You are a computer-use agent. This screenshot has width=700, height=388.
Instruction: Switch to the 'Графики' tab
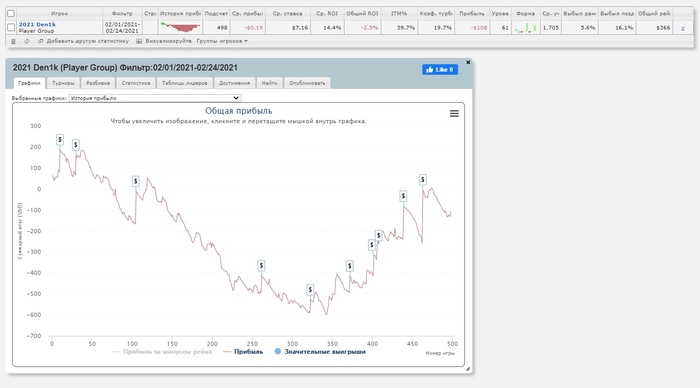click(29, 83)
